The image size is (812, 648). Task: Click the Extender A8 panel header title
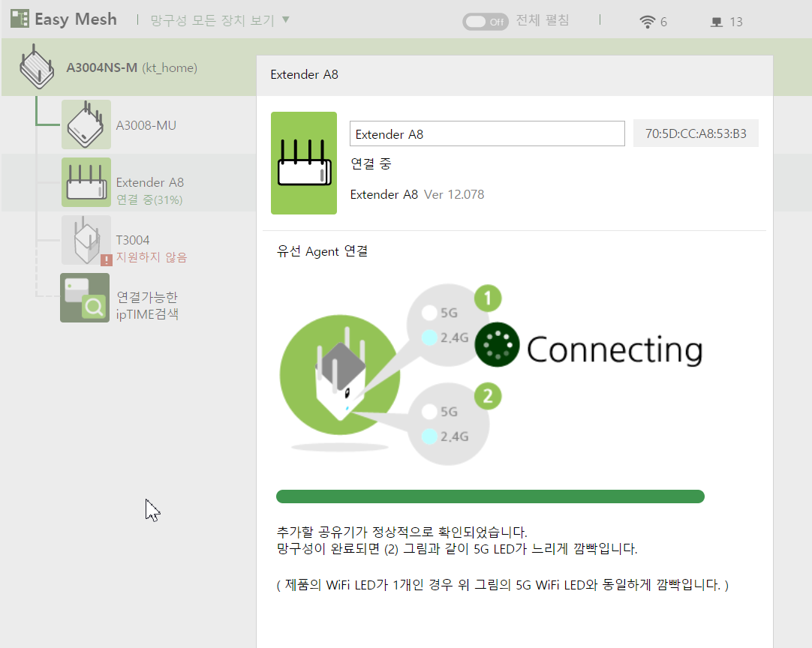point(304,74)
